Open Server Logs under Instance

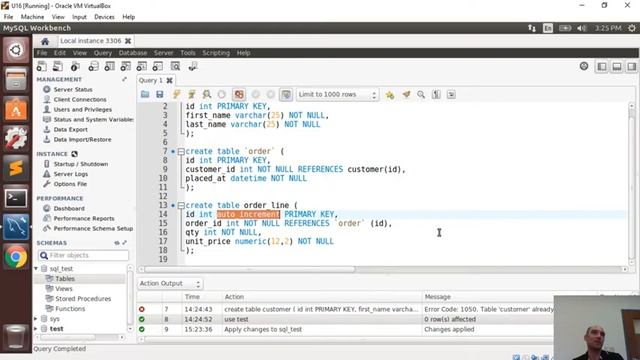point(71,174)
